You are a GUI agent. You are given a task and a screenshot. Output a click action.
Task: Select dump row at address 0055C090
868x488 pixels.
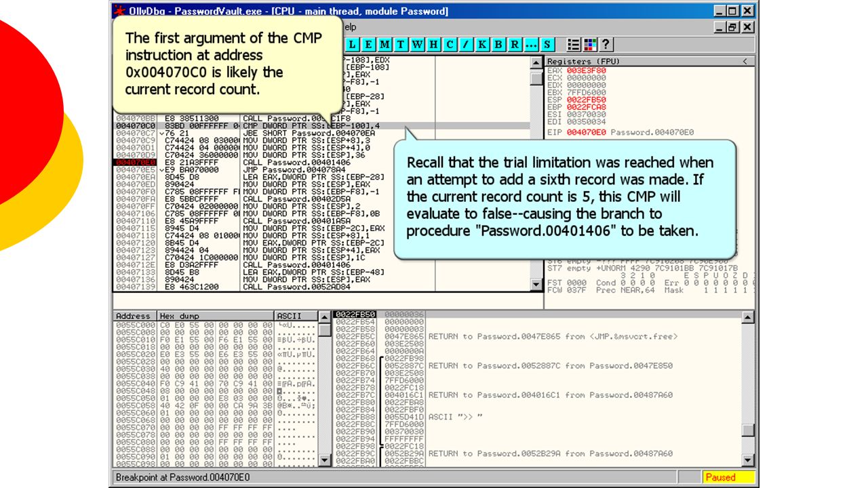[216, 457]
